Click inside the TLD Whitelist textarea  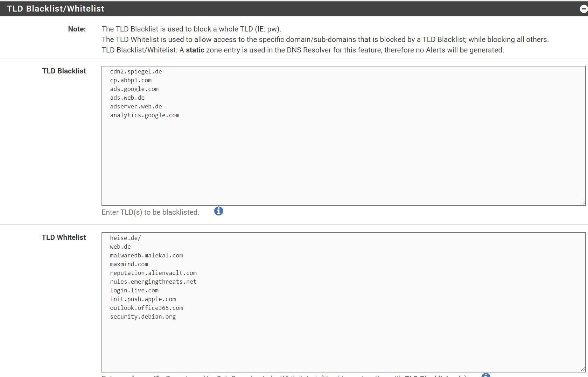point(343,302)
